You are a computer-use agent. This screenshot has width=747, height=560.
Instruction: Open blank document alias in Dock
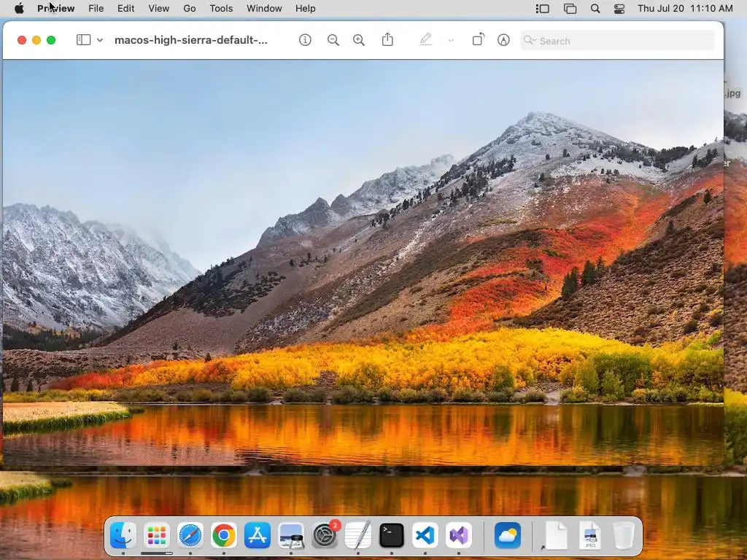555,535
